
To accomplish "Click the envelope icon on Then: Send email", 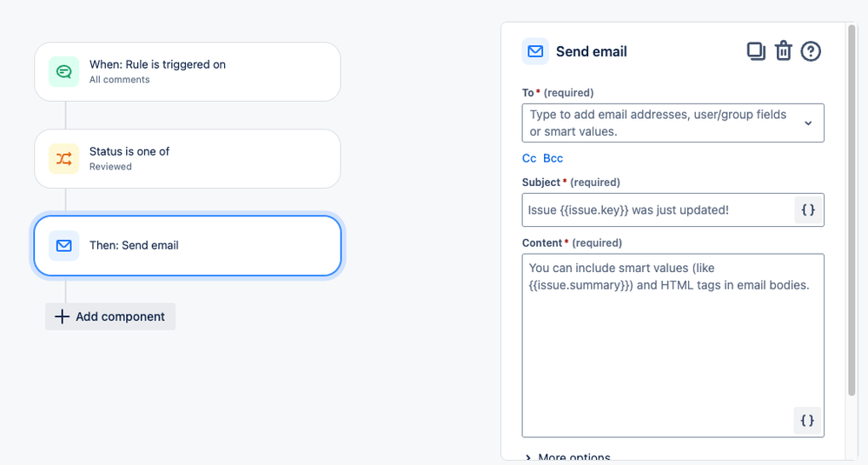I will tap(63, 245).
